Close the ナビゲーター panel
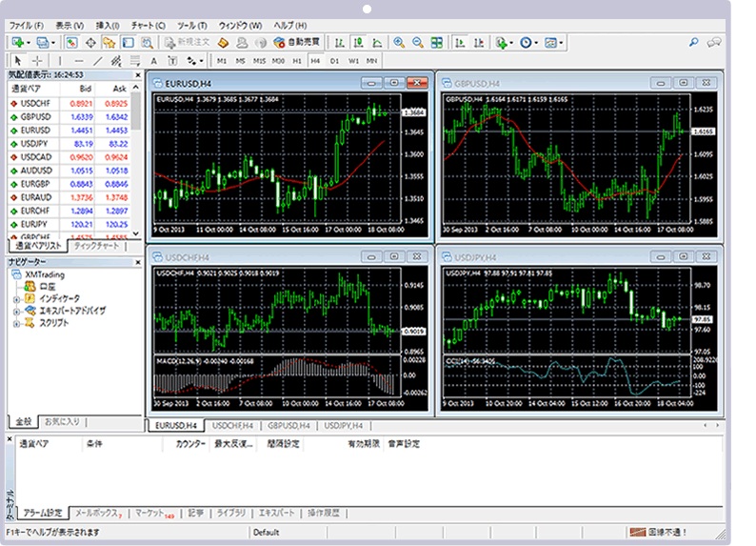Image resolution: width=756 pixels, height=546 pixels. [138, 262]
